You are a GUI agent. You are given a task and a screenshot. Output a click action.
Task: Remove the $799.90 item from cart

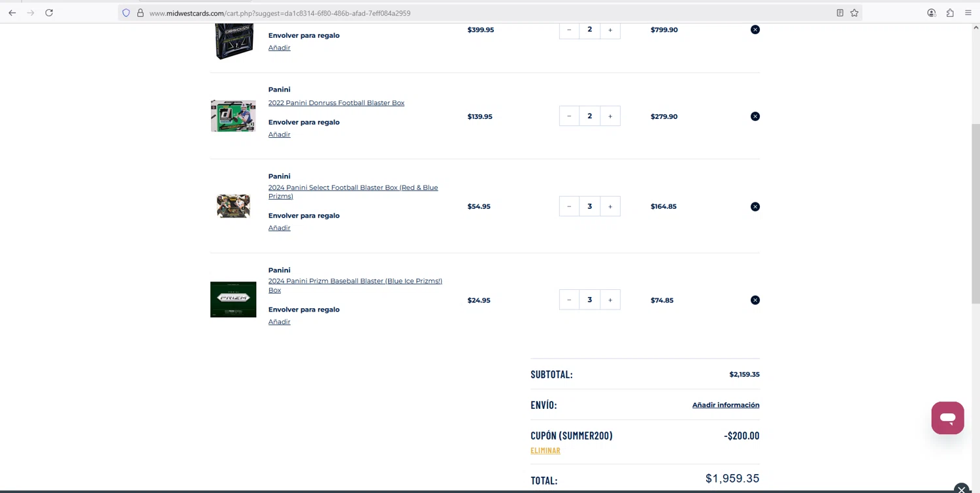(755, 29)
